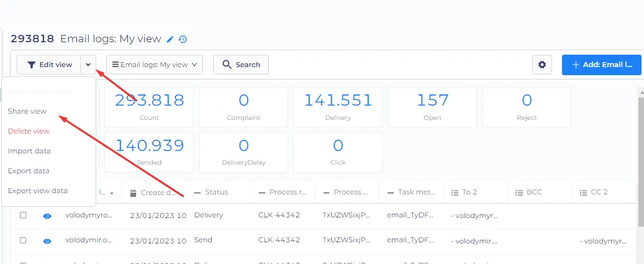Select Export data menu entry
Screen dimensions: 644x264
click(x=29, y=171)
